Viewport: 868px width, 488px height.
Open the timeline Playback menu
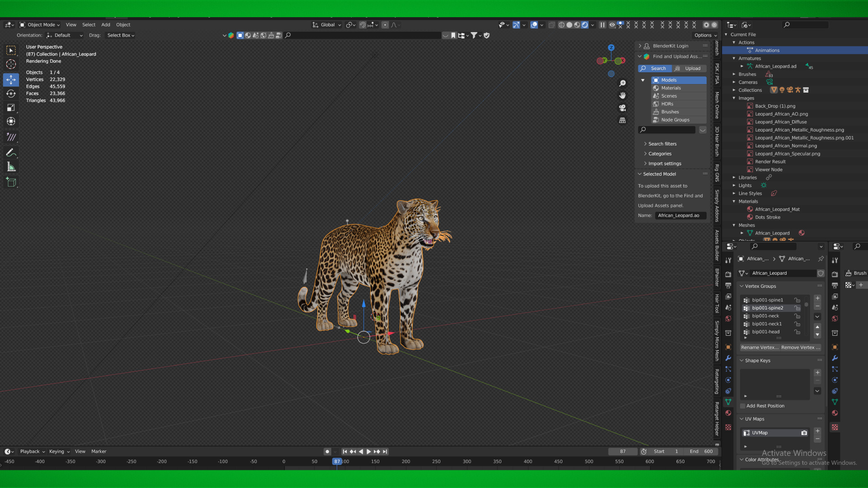pyautogui.click(x=32, y=451)
